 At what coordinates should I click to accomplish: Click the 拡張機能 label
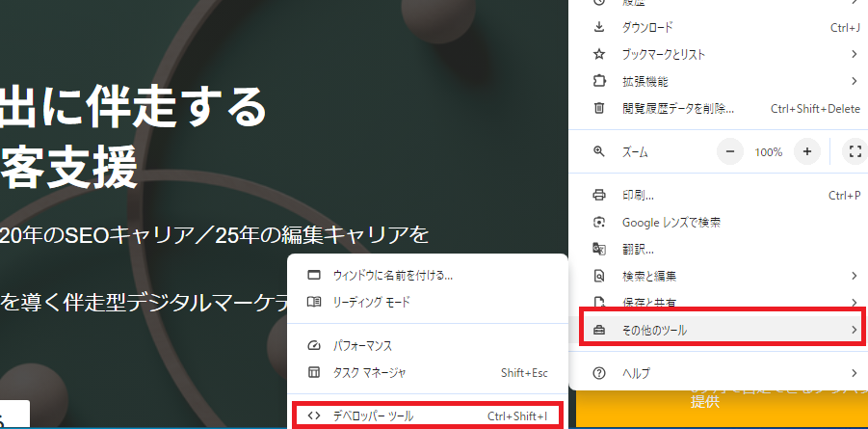(x=644, y=82)
